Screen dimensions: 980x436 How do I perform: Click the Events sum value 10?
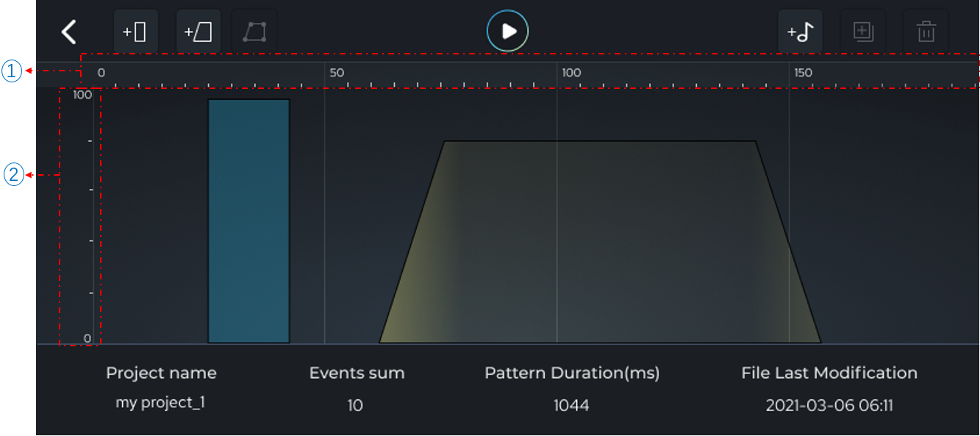tap(355, 405)
